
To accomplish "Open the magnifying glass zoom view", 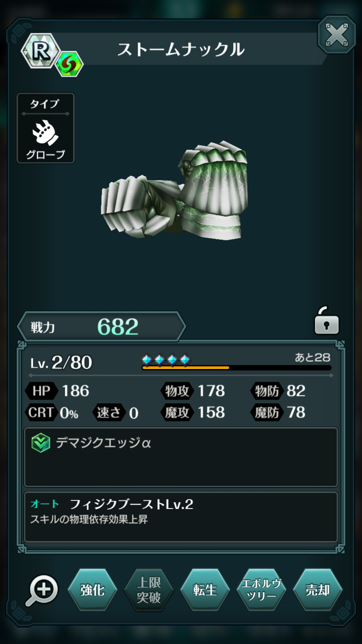I will [42, 590].
